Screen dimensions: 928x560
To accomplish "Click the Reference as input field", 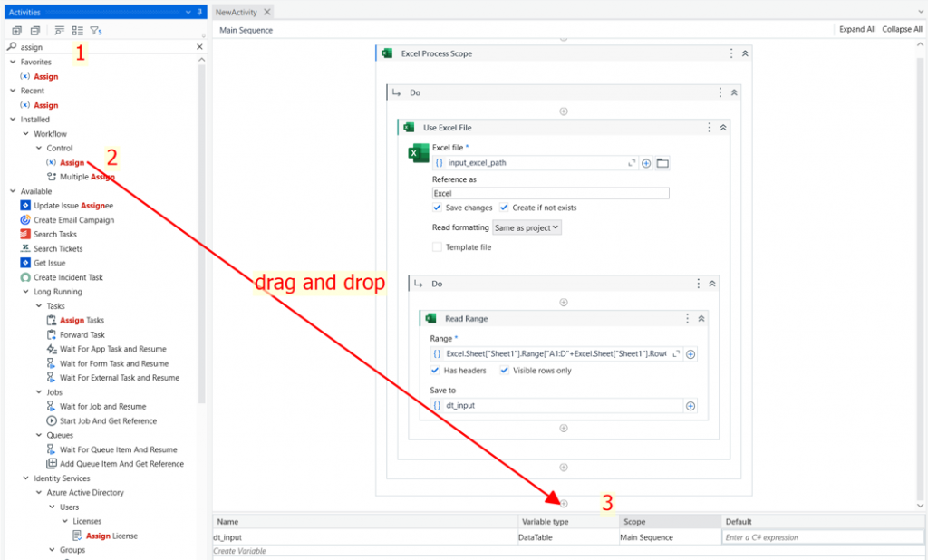I will 550,194.
